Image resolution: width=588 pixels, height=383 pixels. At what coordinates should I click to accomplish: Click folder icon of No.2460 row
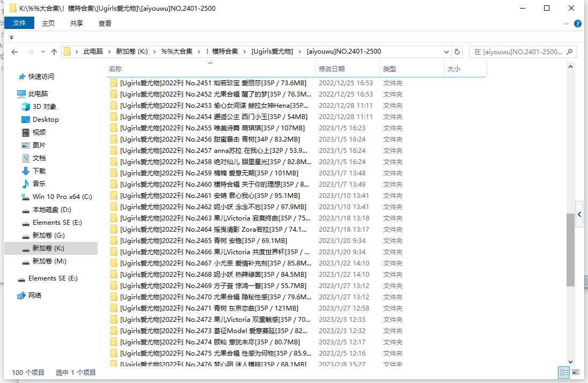114,184
